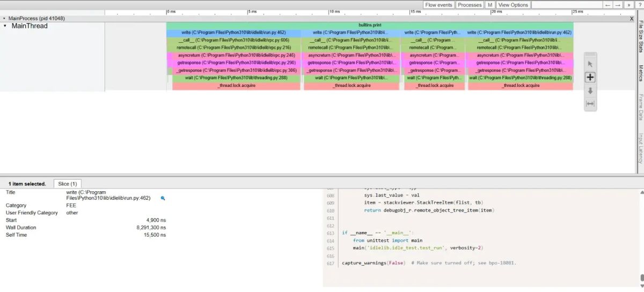Activate the pan mode crosshair tool
Screen dimensions: 644x292
590,77
